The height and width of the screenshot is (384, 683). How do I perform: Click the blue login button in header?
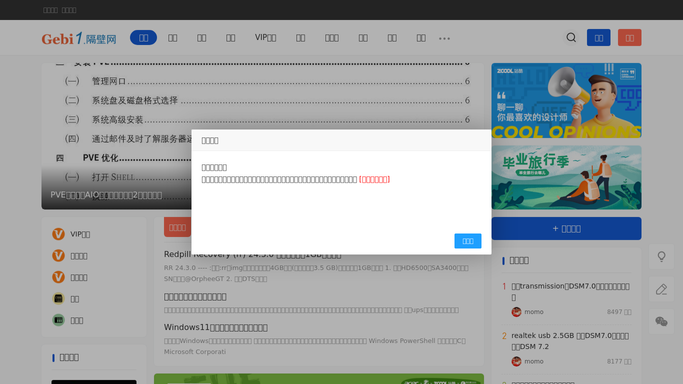(598, 38)
